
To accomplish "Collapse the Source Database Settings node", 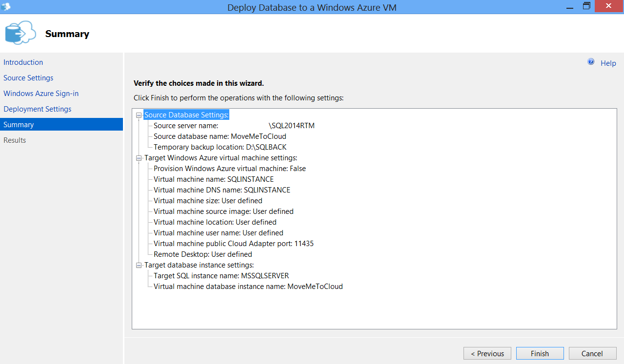I will (139, 115).
